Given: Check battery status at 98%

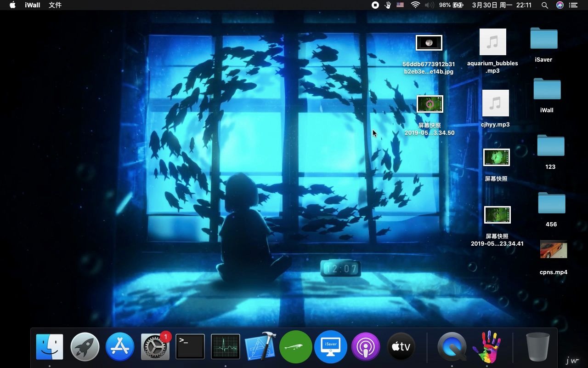Looking at the screenshot, I should (x=451, y=5).
